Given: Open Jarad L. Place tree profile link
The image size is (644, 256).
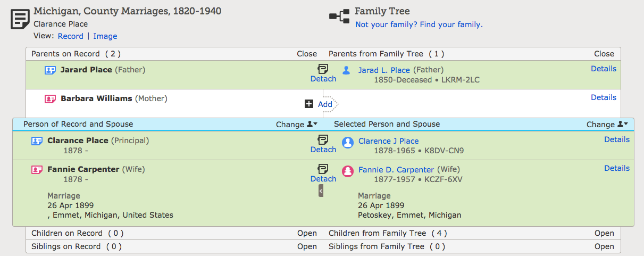Looking at the screenshot, I should (x=384, y=70).
